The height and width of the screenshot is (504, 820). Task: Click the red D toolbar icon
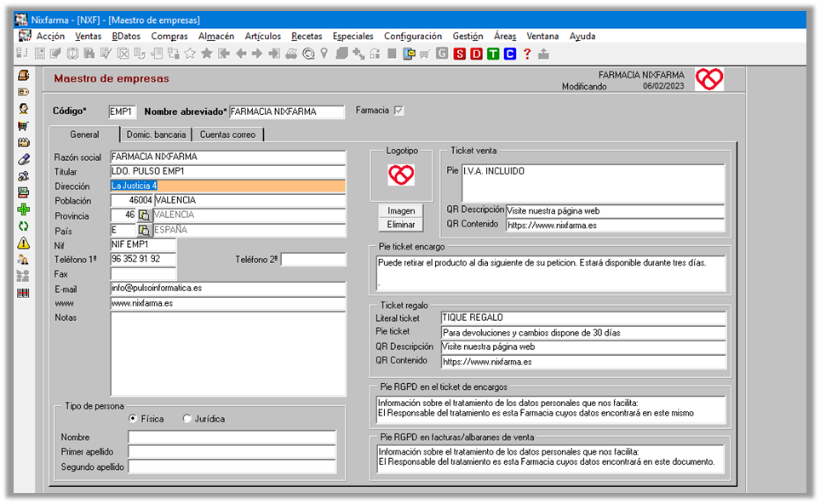tap(476, 54)
